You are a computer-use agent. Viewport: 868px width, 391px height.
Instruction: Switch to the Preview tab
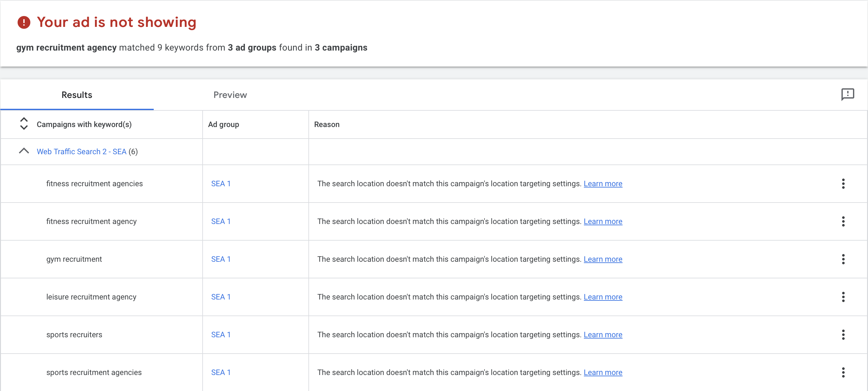pyautogui.click(x=230, y=95)
